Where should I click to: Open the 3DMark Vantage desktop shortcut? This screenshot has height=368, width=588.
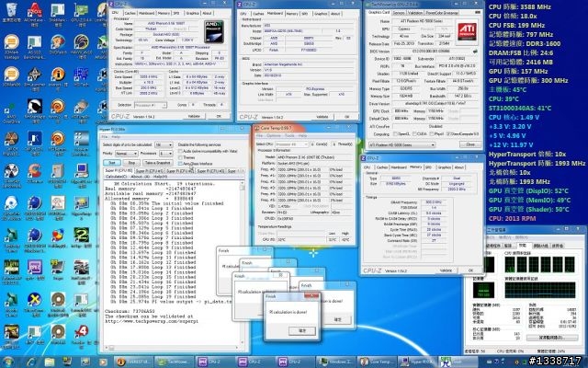pyautogui.click(x=11, y=45)
